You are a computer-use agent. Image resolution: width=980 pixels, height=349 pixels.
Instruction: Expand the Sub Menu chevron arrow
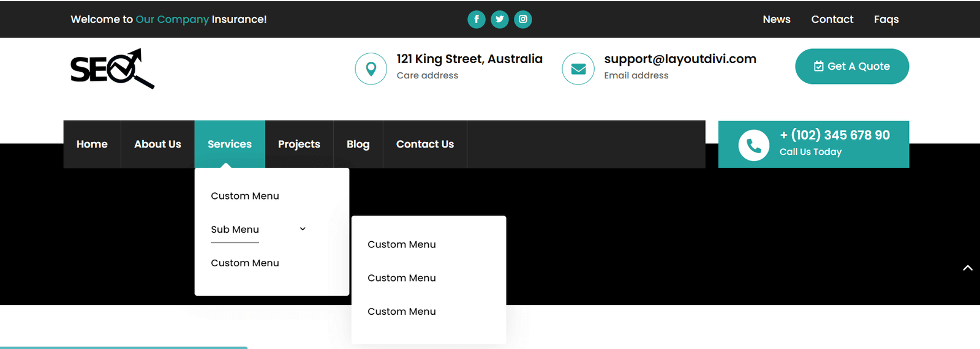tap(303, 229)
